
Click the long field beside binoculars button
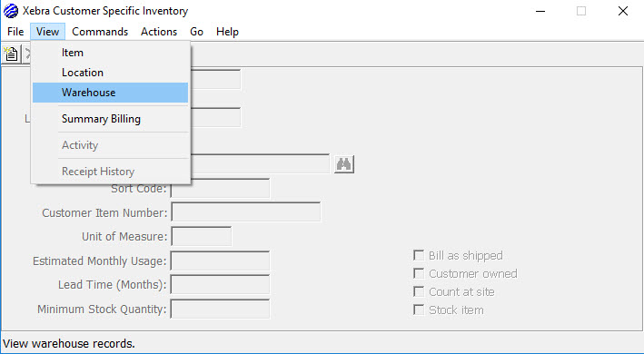260,163
